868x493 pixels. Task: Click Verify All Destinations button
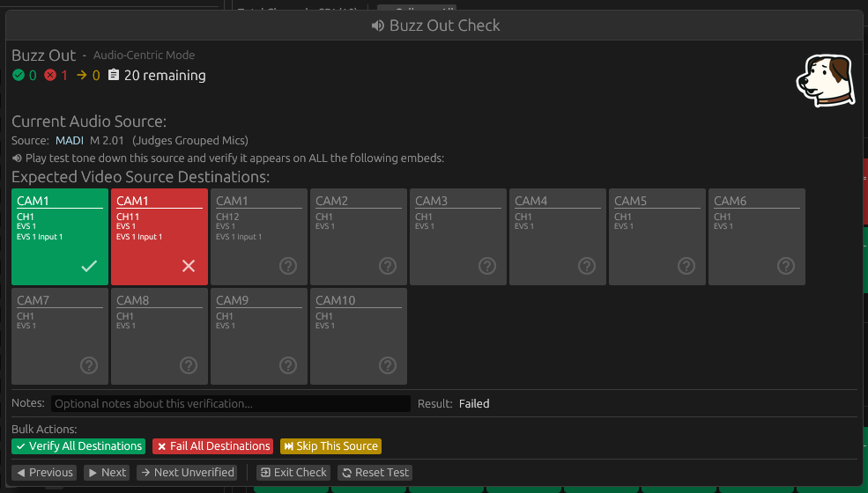[x=78, y=446]
